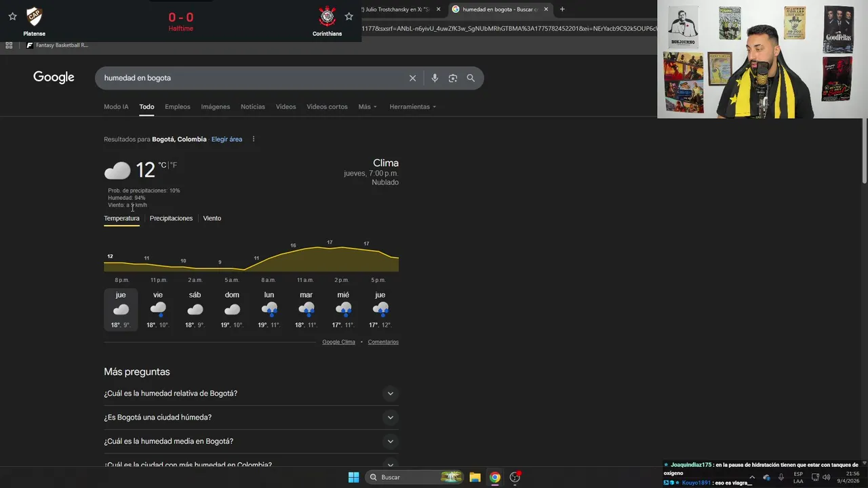Viewport: 868px width, 488px height.
Task: Expand the Herramientas dropdown
Action: (412, 106)
